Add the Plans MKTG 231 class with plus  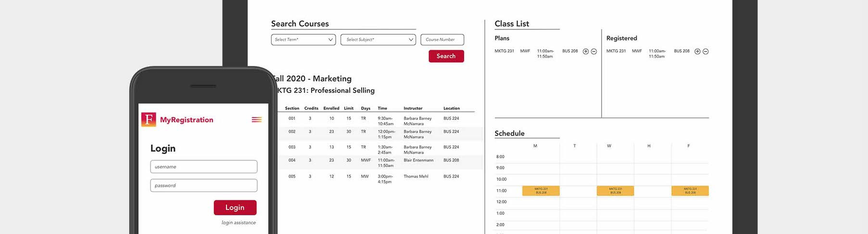coord(586,52)
